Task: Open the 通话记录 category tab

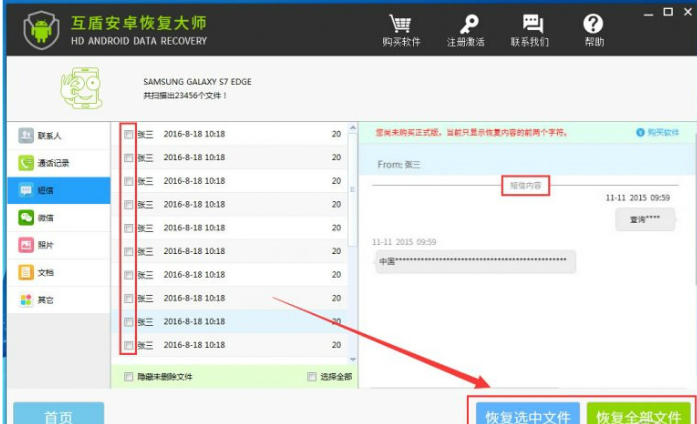Action: (59, 163)
